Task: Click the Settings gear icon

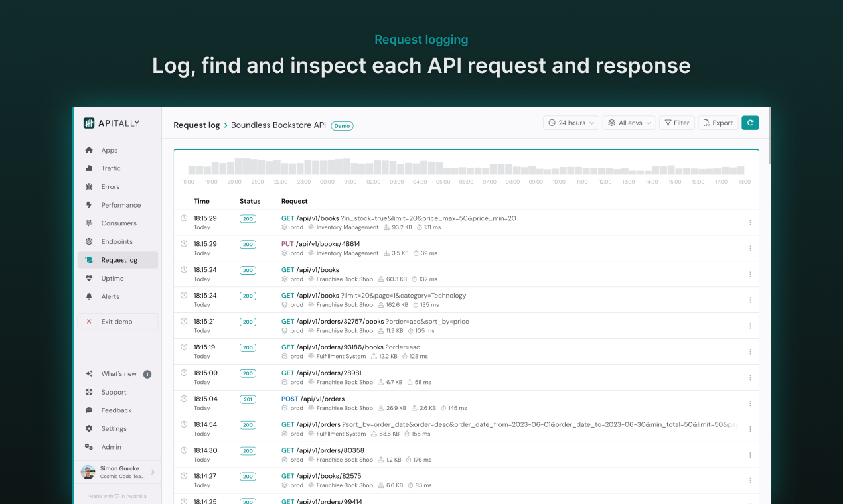Action: (89, 429)
